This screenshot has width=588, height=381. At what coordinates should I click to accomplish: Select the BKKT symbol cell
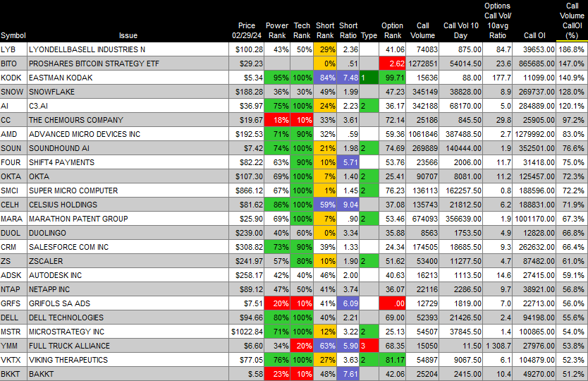13,374
